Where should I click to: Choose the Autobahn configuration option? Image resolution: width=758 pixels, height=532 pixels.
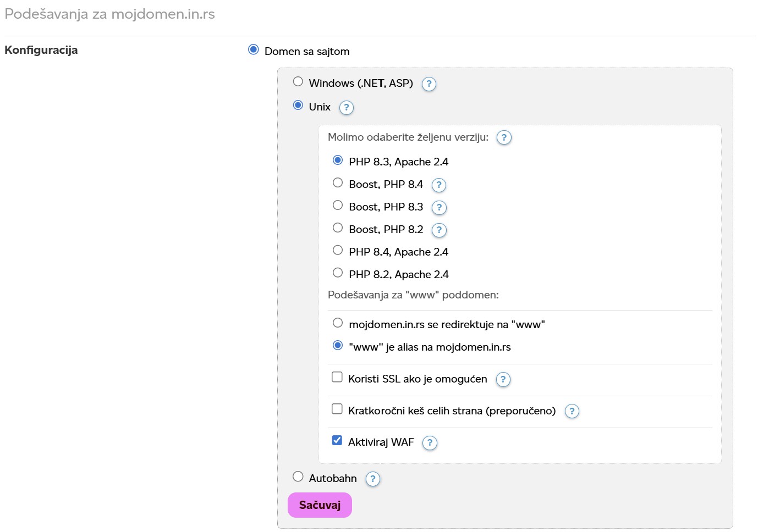point(298,477)
